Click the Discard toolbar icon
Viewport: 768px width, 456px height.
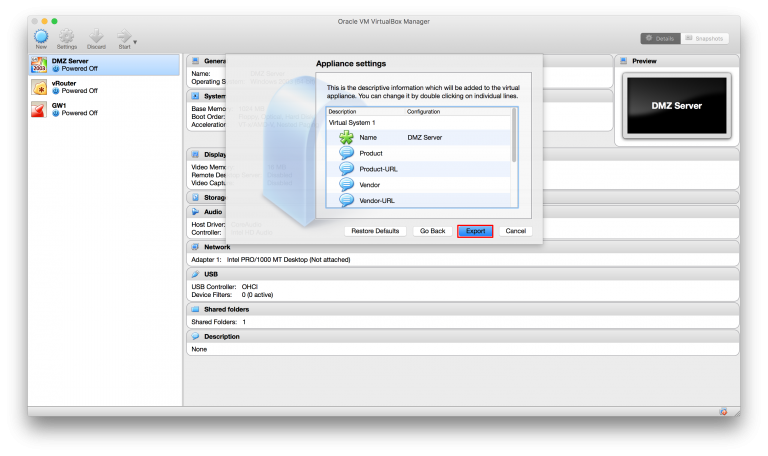(x=96, y=37)
